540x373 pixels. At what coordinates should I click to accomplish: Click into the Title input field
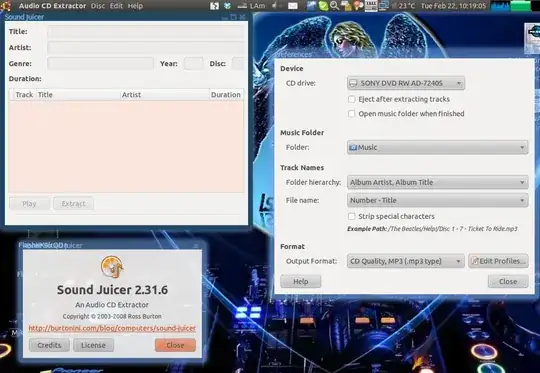pyautogui.click(x=146, y=32)
